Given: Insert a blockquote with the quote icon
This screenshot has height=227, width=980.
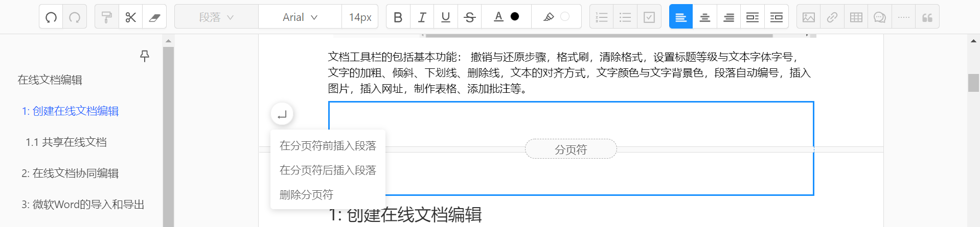Looking at the screenshot, I should pyautogui.click(x=927, y=17).
